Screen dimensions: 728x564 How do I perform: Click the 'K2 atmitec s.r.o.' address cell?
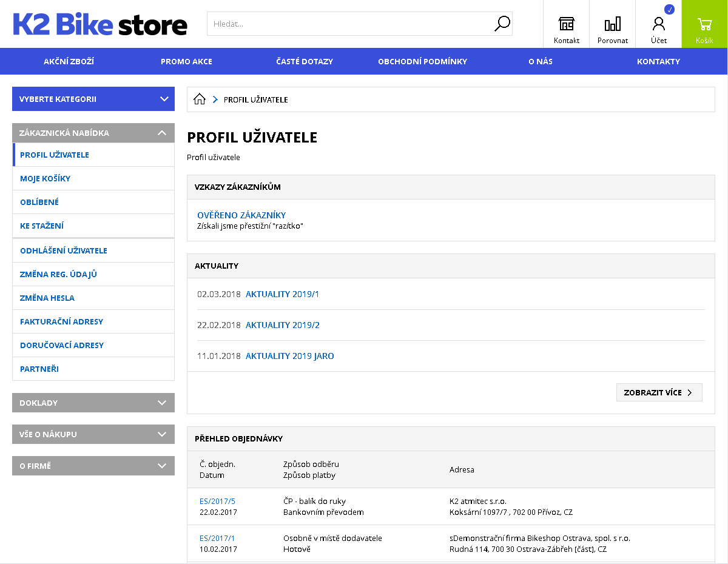pyautogui.click(x=478, y=502)
